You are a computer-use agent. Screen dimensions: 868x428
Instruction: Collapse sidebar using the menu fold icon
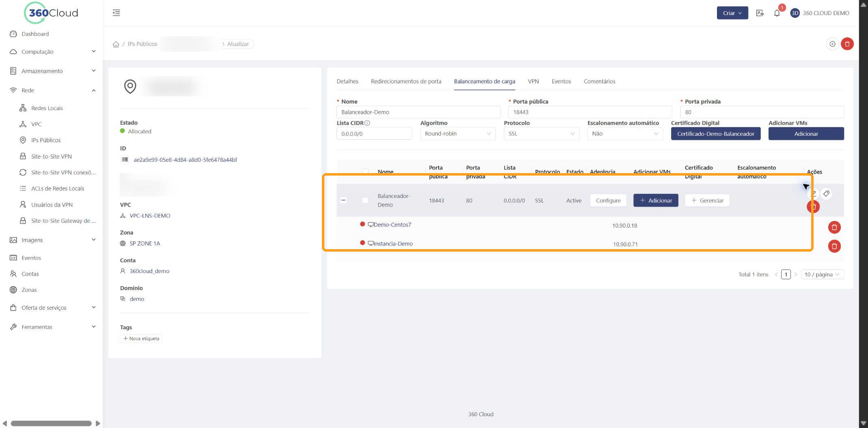tap(117, 13)
